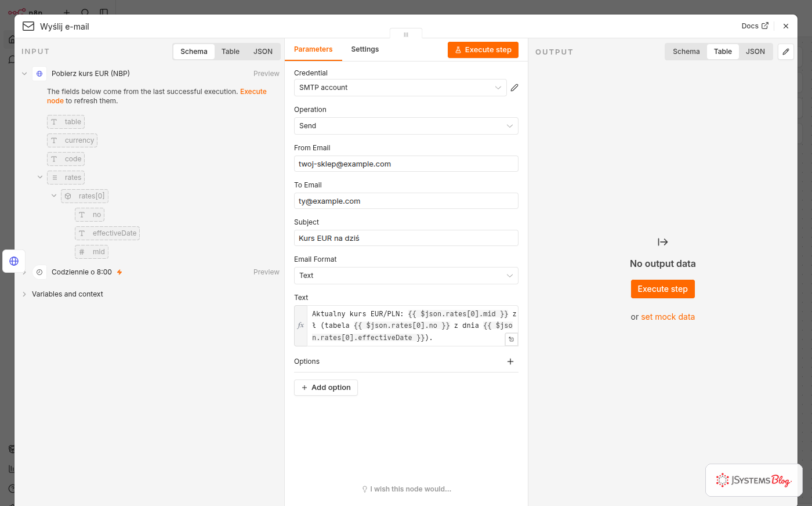Click the Docs external link icon
Image resolution: width=812 pixels, height=506 pixels.
[x=765, y=26]
